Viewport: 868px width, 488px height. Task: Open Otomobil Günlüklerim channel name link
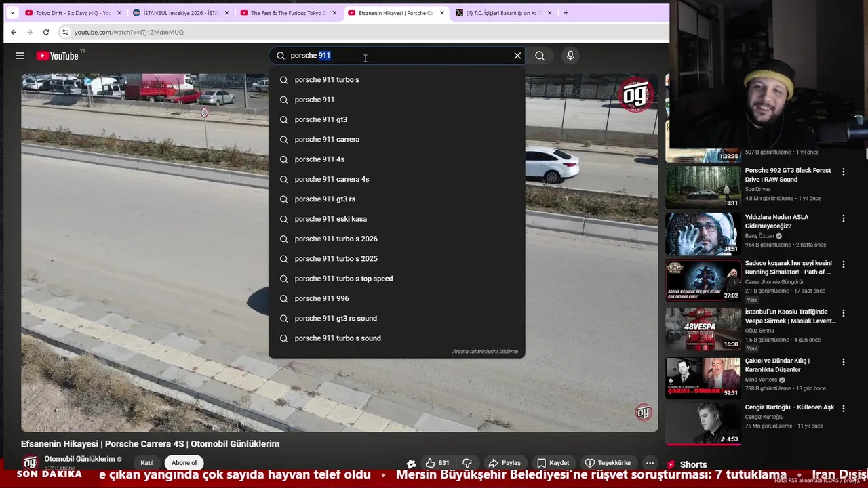pos(79,459)
